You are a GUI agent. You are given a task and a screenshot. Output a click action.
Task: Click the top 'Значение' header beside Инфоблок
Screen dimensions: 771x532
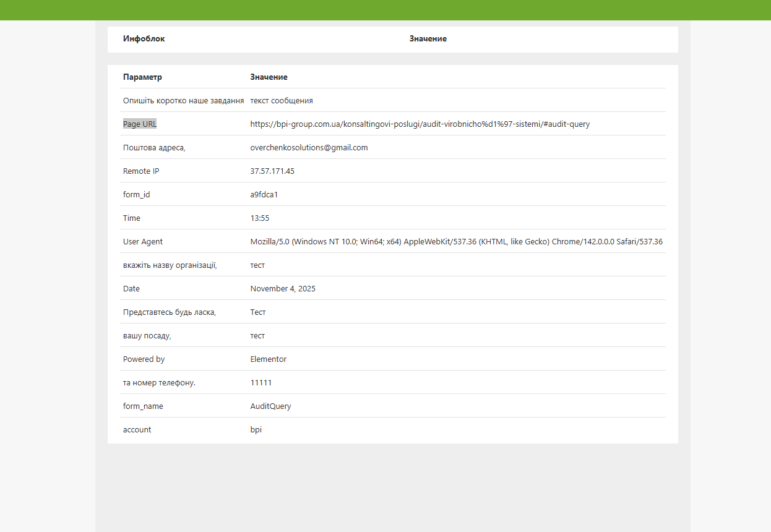(428, 39)
